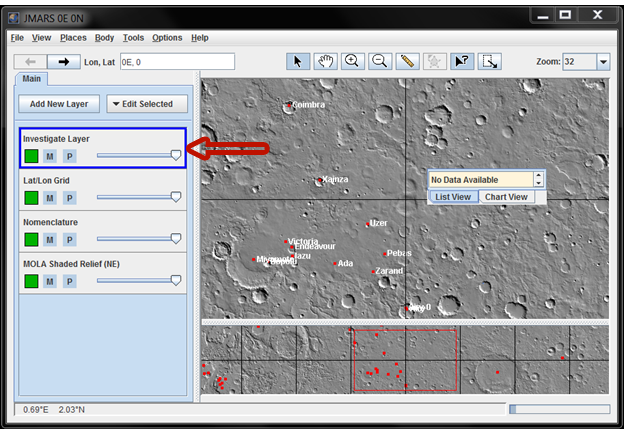Minimize the JMARS window
This screenshot has height=434, width=624.
[543, 16]
